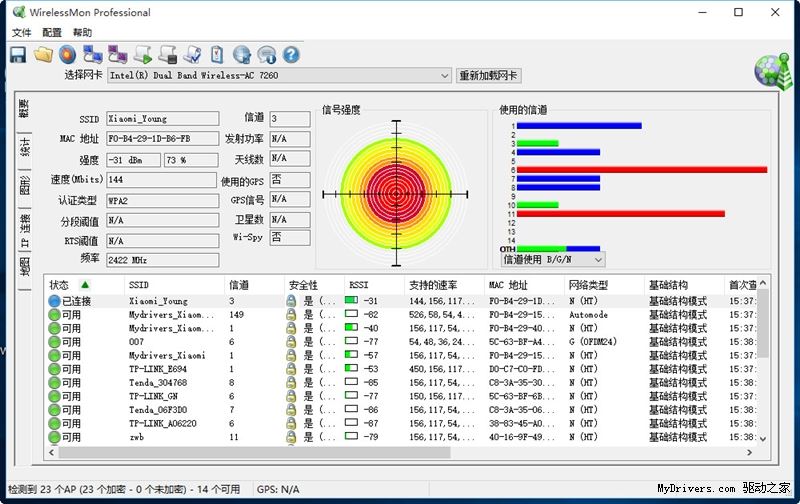Sort list by MAC 地址 column header
Screen dimensions: 800x504
(x=524, y=285)
